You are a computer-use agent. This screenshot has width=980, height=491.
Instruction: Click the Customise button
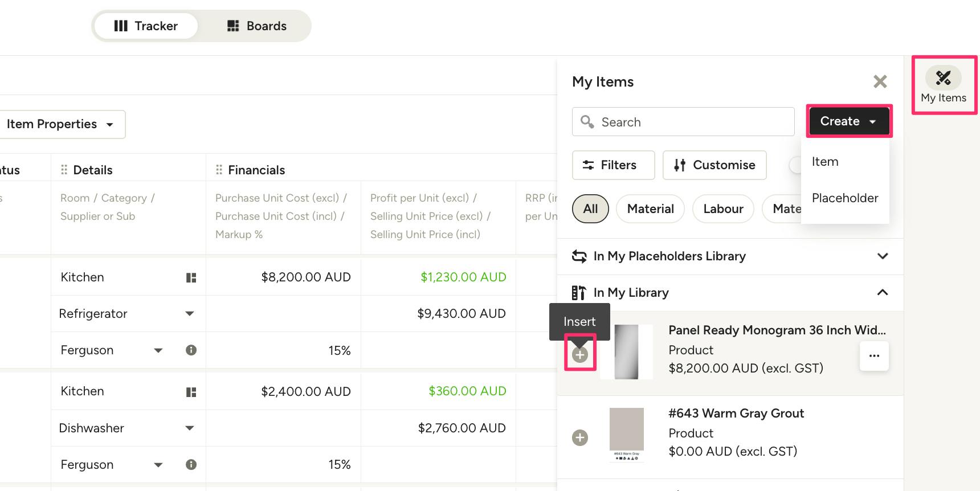714,165
